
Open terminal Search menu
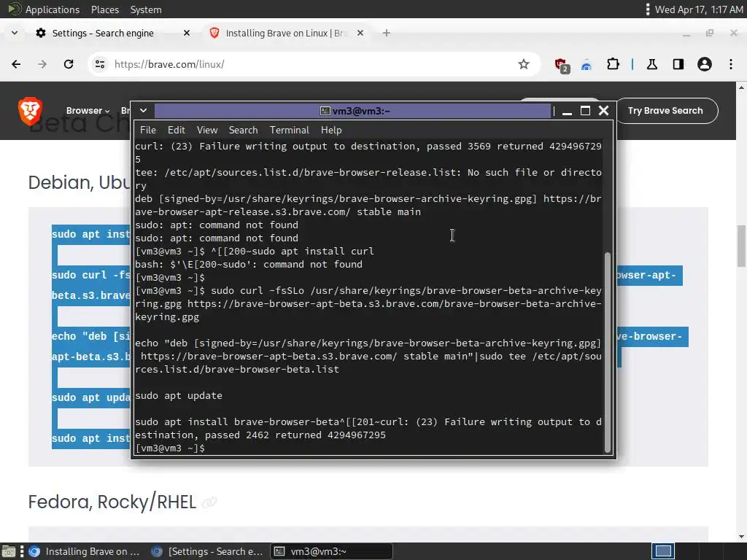(x=243, y=130)
